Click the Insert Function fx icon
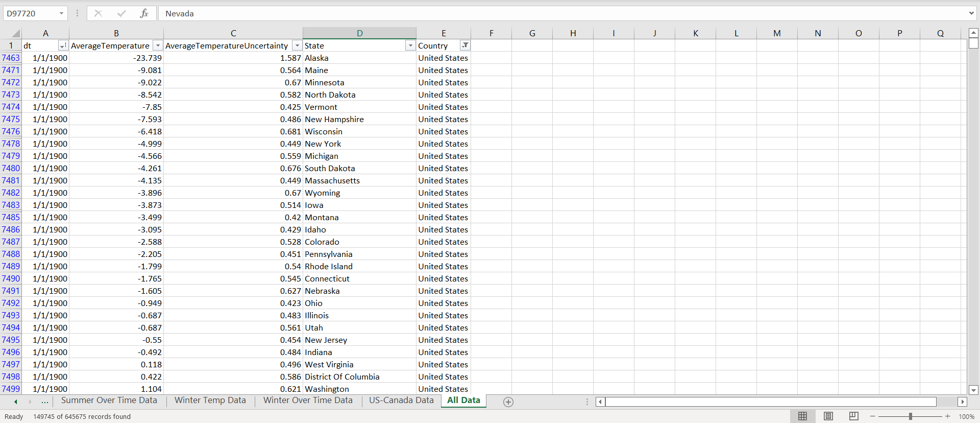980x423 pixels. tap(144, 13)
